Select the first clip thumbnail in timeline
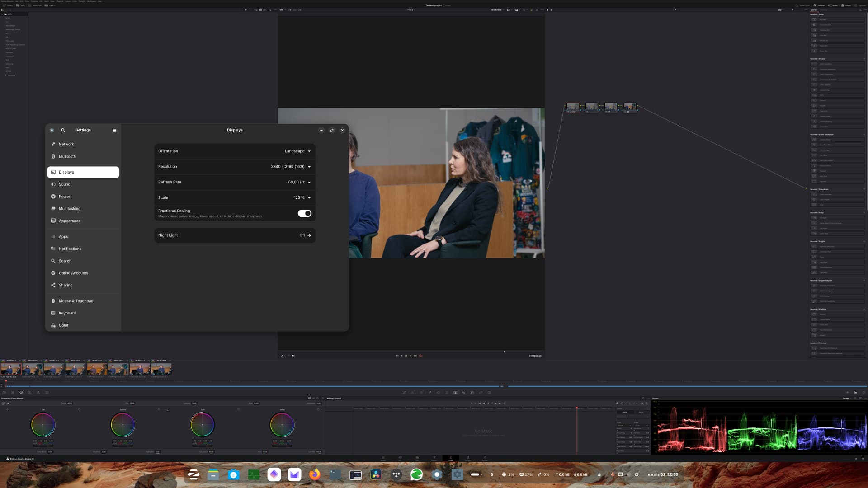The width and height of the screenshot is (868, 488). tap(11, 370)
